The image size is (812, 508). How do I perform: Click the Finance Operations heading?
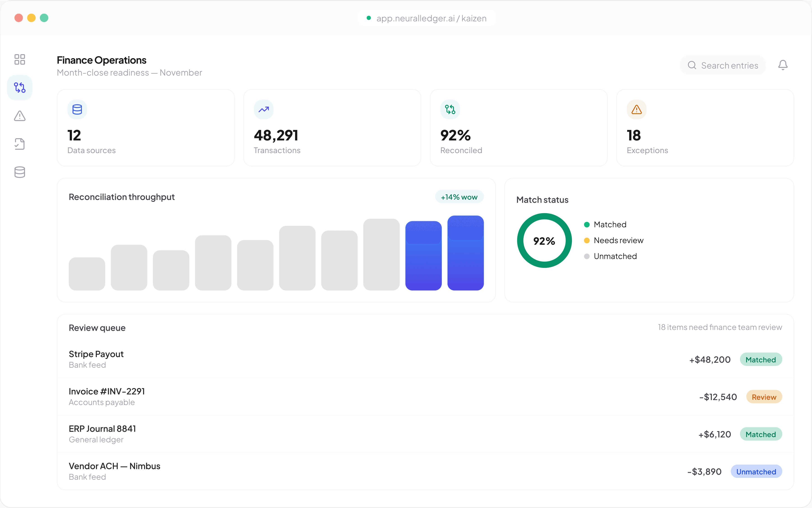[x=102, y=60]
